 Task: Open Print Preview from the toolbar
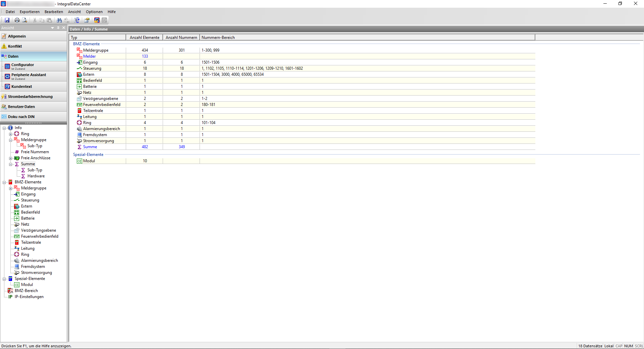[24, 20]
